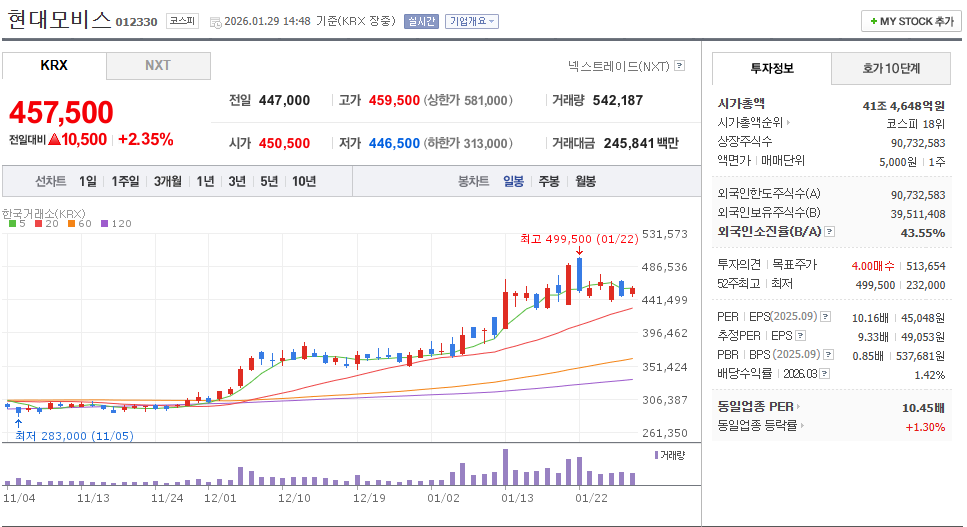Click the orange 60-day moving average swatch
Image resolution: width=967 pixels, height=527 pixels.
[x=72, y=224]
